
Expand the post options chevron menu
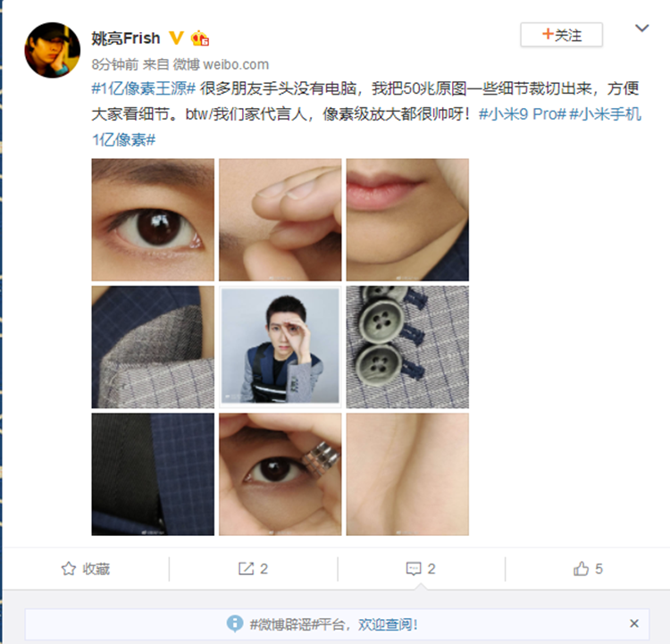coord(641,29)
